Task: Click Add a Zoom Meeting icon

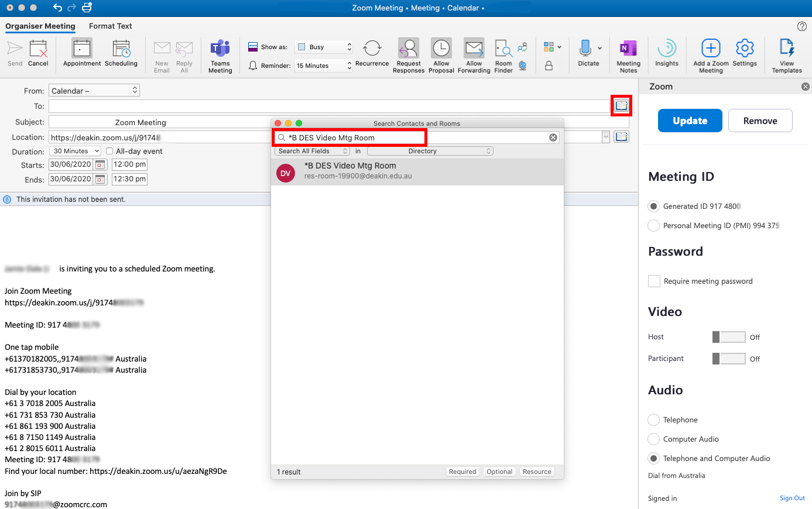Action: (x=710, y=49)
